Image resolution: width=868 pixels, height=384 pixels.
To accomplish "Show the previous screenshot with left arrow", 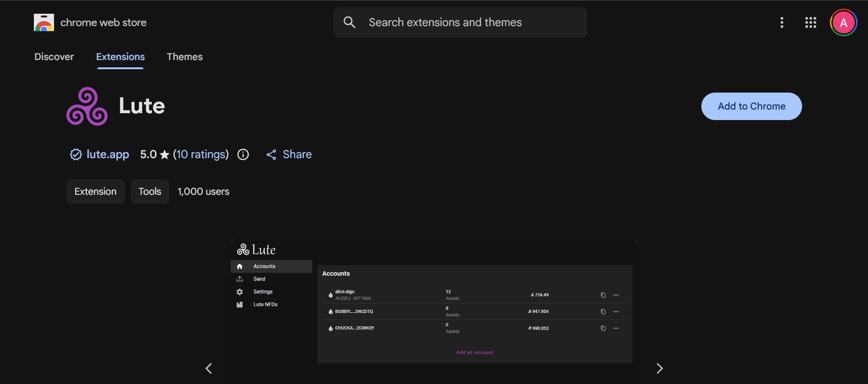I will pos(209,368).
